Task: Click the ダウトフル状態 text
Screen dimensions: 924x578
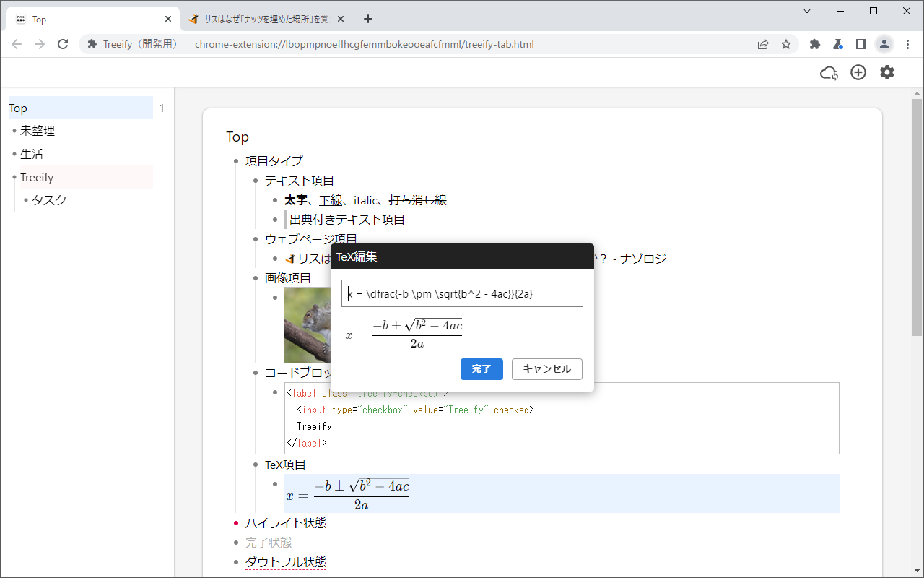Action: 286,561
